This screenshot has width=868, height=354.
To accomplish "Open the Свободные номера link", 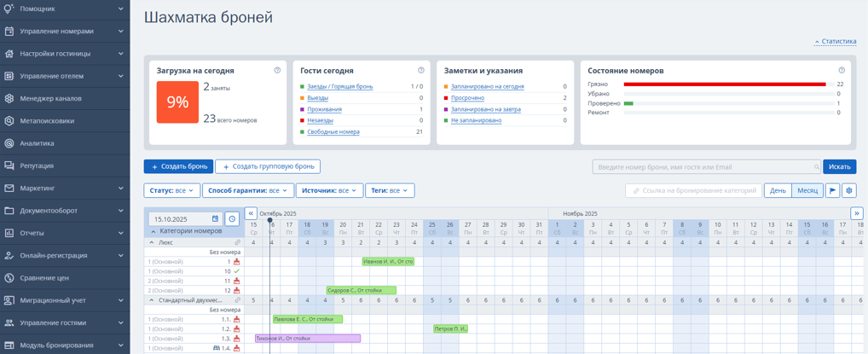I will (x=333, y=132).
